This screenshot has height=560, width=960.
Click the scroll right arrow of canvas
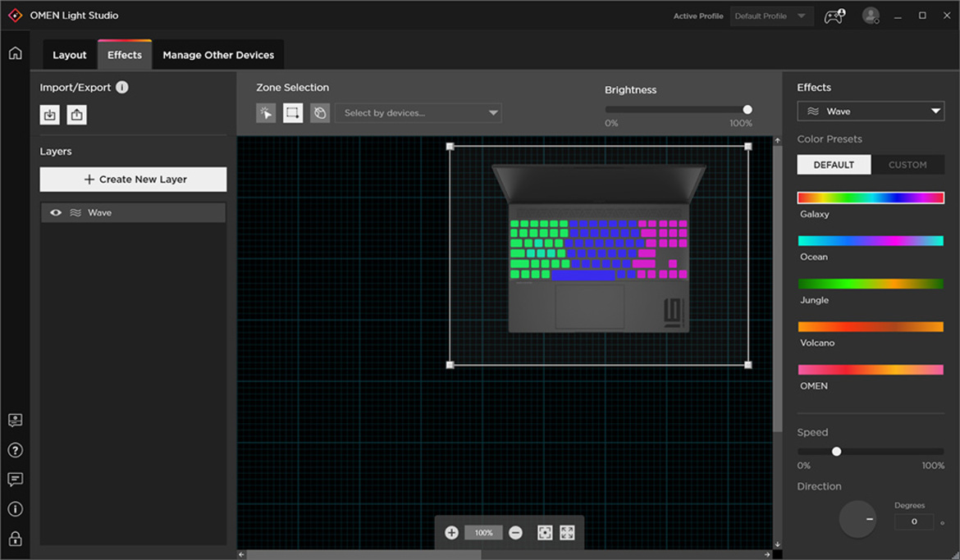coord(768,554)
